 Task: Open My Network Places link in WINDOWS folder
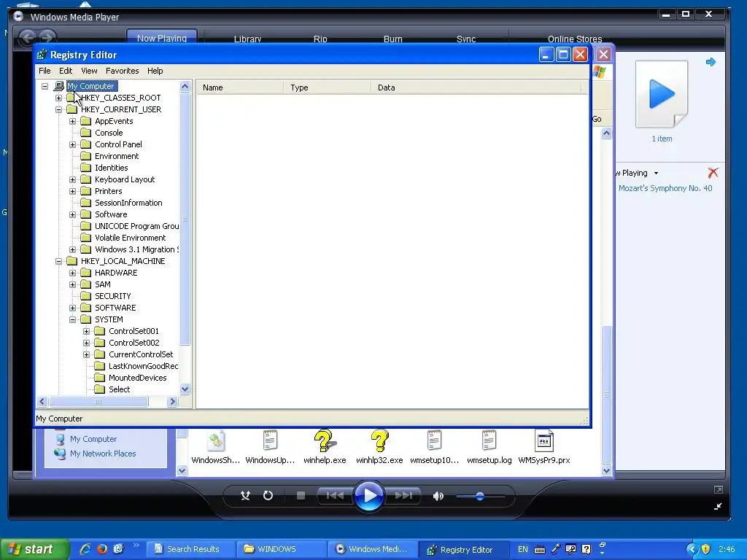tap(103, 454)
